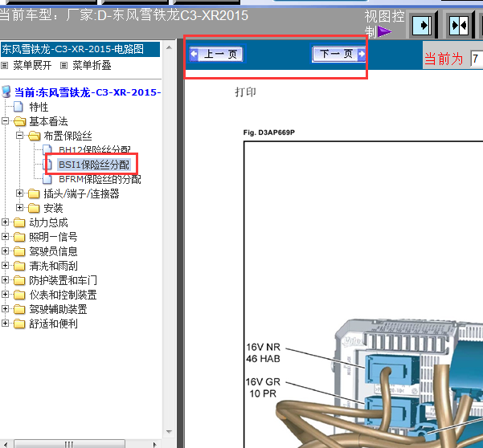Click the 菜单展开 list icon
Viewport: 483px width, 448px height.
(5, 66)
